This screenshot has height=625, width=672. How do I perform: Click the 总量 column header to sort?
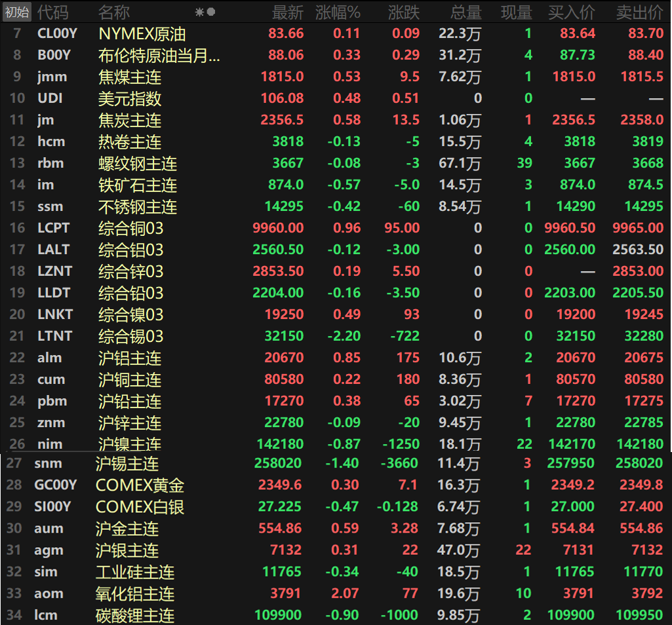(x=466, y=11)
